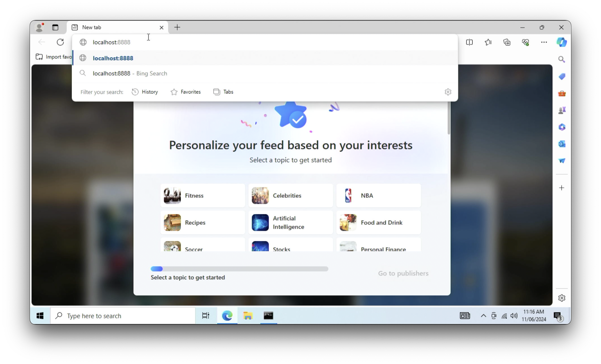Select the Fitness topic card
The height and width of the screenshot is (364, 601).
click(203, 195)
